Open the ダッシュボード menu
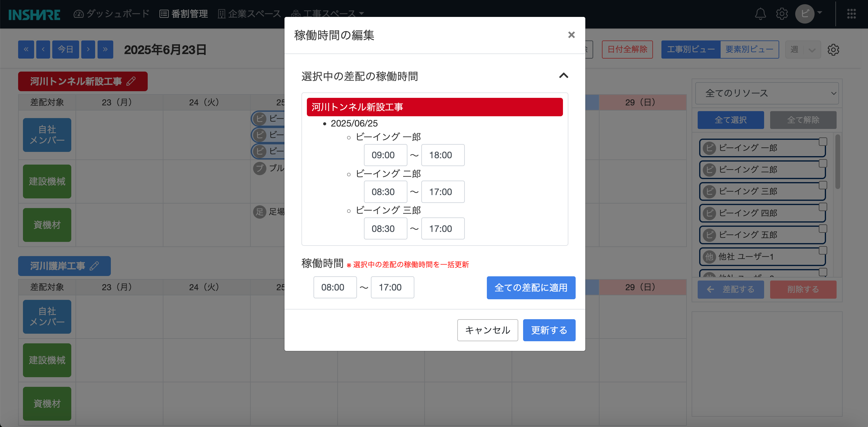Image resolution: width=868 pixels, height=427 pixels. coord(111,14)
